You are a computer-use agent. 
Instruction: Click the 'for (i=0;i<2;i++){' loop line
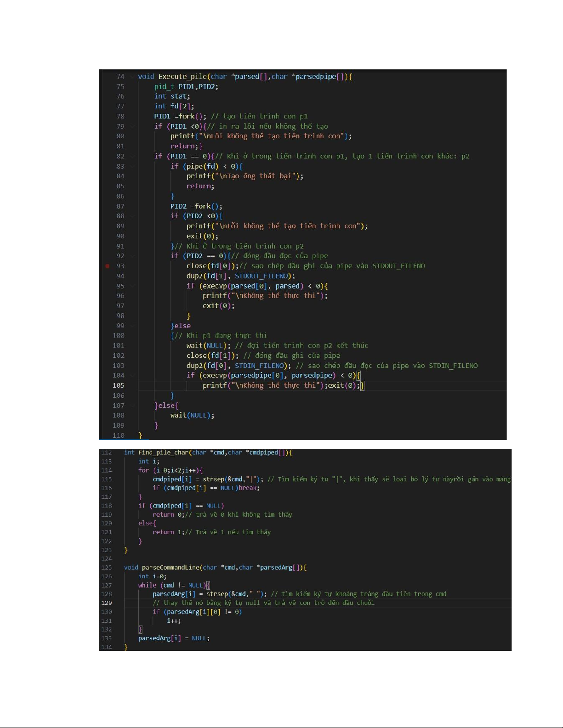click(x=171, y=470)
